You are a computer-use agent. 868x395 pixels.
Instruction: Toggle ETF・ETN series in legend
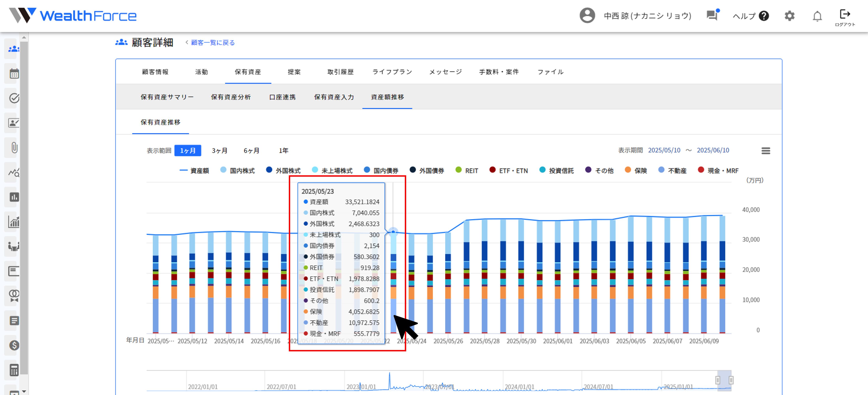(508, 171)
